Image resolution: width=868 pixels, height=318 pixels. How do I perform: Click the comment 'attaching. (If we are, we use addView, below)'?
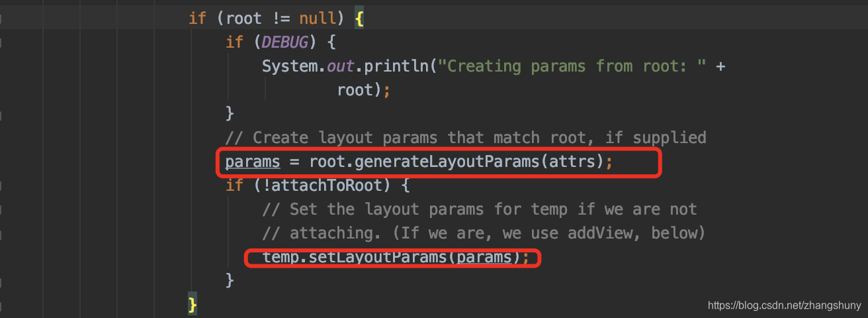pos(484,233)
